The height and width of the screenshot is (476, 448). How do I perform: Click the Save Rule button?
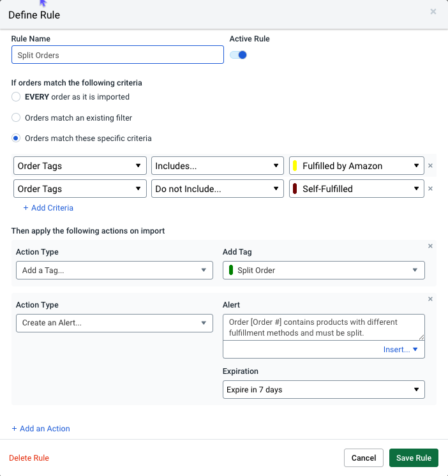point(414,457)
